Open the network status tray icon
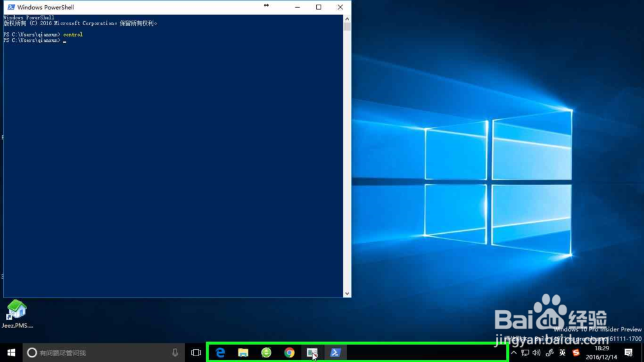644x362 pixels. pos(525,352)
